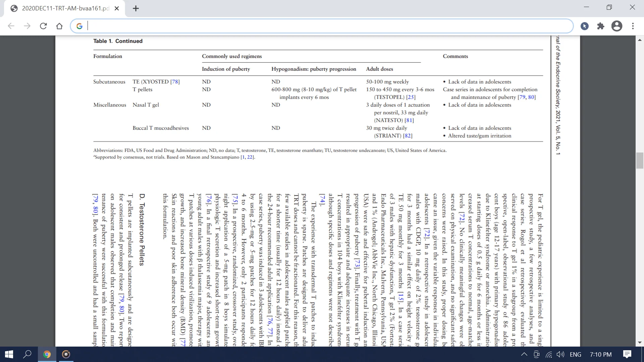Click the 'Formulation' column header
This screenshot has width=644, height=362.
click(x=108, y=56)
